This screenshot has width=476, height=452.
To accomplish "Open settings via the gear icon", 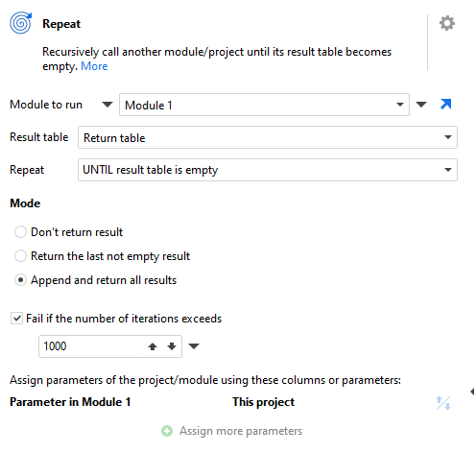I will (447, 23).
